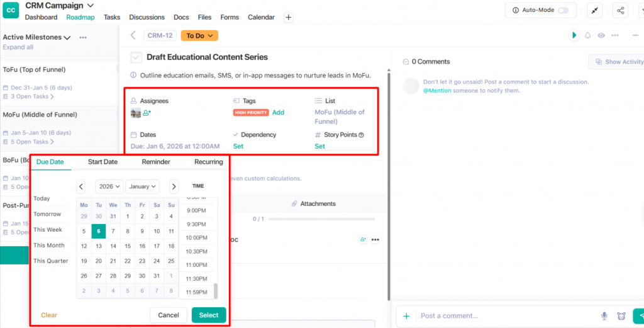Assign checklist item via small person-plus icon
Image resolution: width=644 pixels, height=328 pixels.
363,240
